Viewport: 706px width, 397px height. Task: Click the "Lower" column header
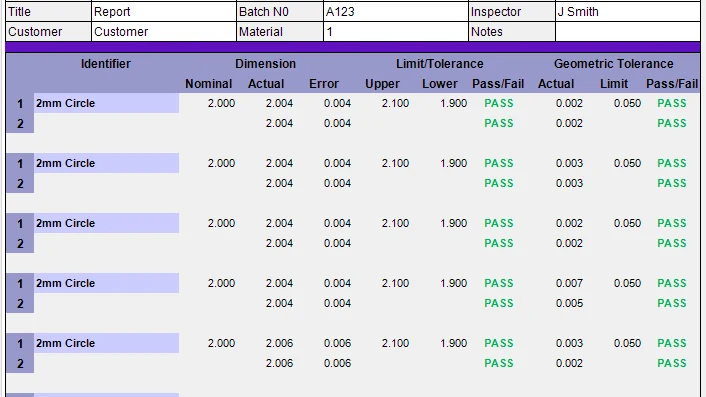(x=440, y=84)
